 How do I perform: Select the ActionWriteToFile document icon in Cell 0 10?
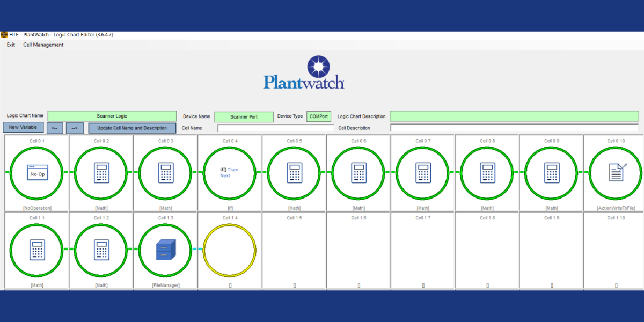click(x=616, y=172)
